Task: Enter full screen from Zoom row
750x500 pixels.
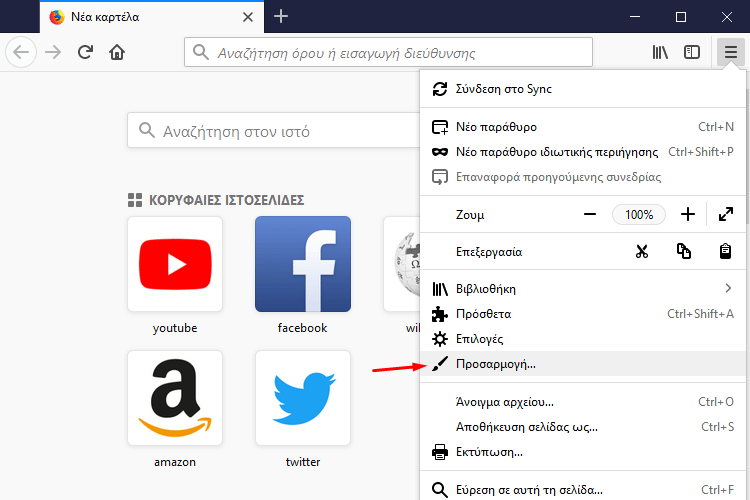Action: pyautogui.click(x=727, y=214)
